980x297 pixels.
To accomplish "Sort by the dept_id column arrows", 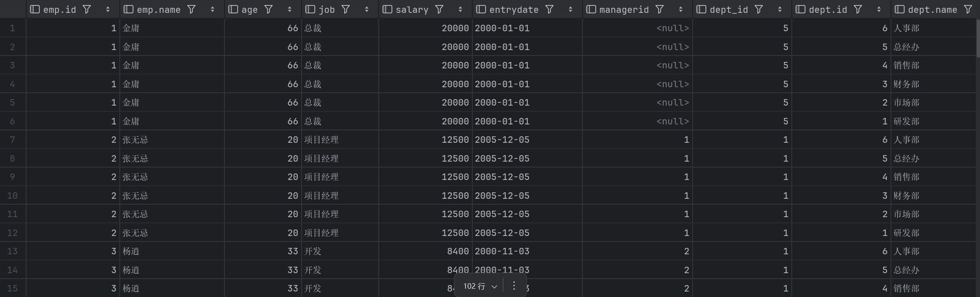I will pyautogui.click(x=780, y=9).
